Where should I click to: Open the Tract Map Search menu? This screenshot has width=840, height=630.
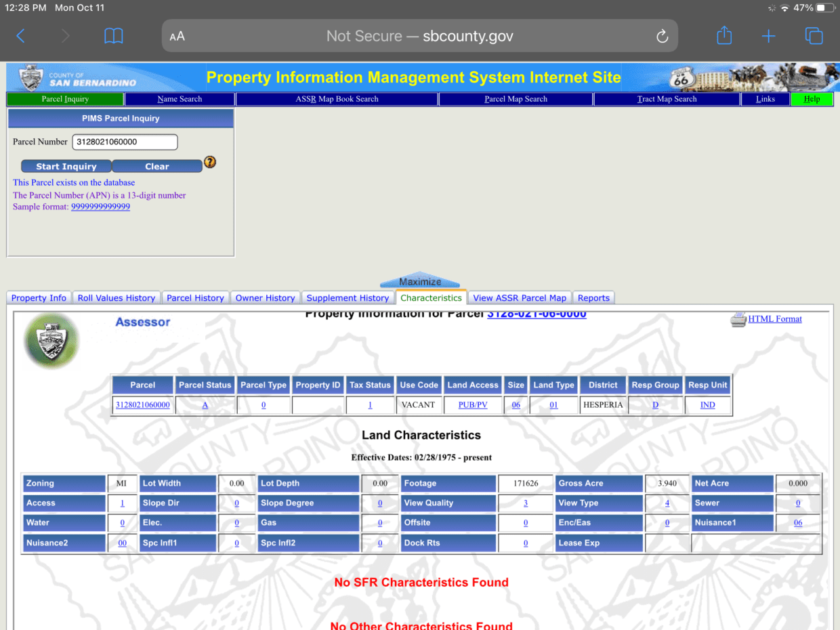[x=667, y=99]
